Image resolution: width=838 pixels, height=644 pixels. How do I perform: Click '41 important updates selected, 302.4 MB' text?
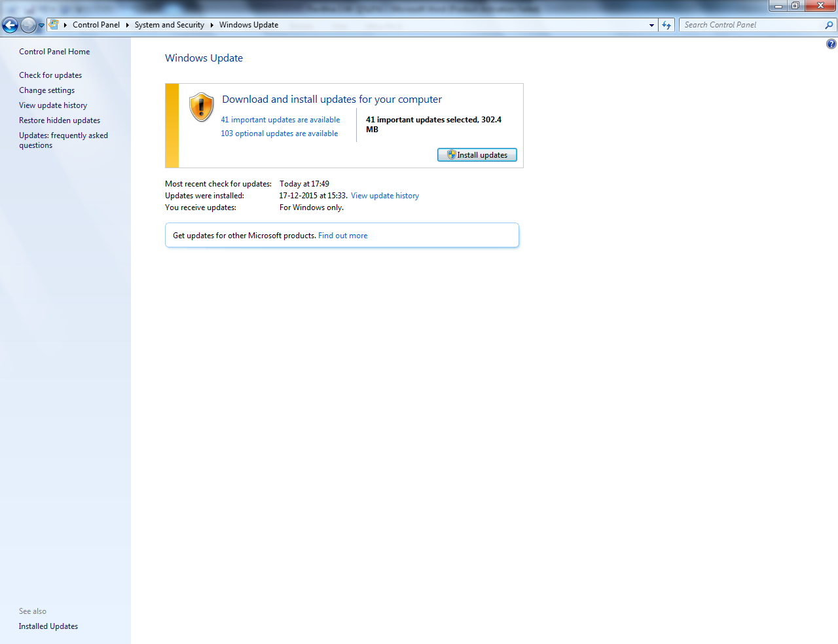[433, 124]
